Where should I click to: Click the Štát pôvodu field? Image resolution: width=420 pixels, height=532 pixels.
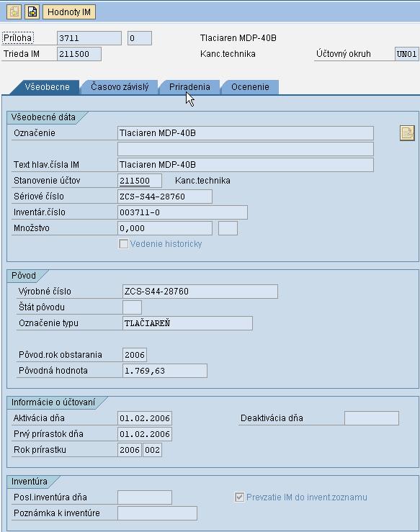132,307
